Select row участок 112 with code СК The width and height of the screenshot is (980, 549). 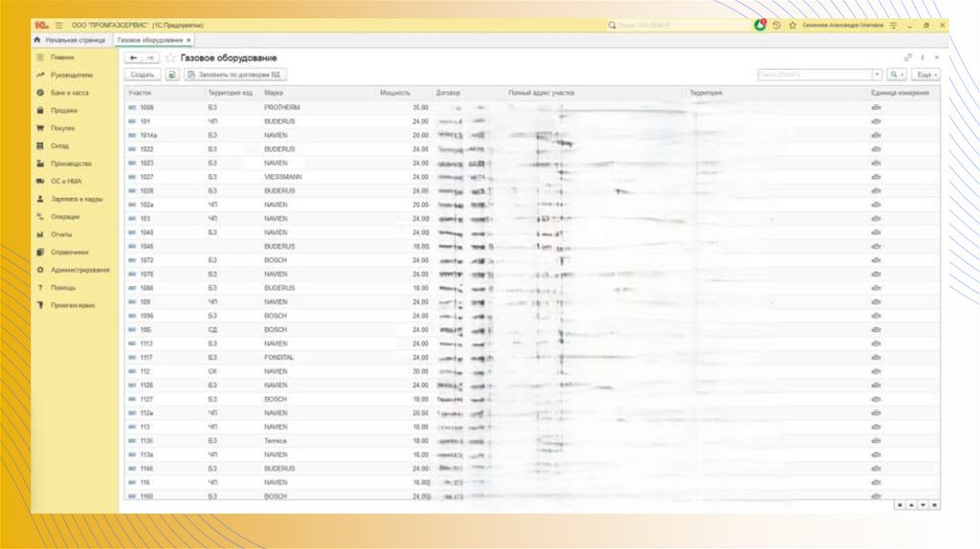coord(532,371)
